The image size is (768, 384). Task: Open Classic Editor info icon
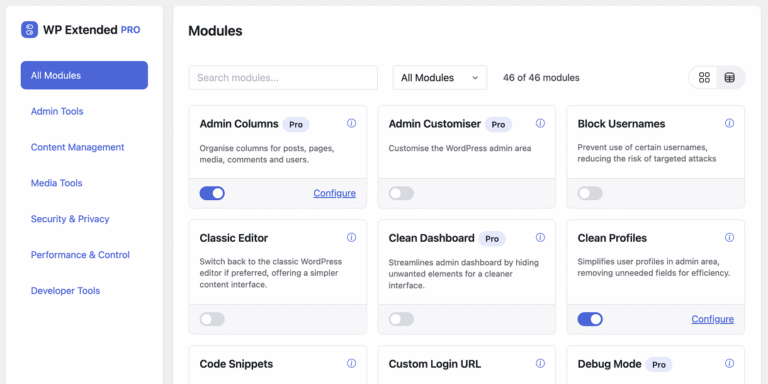351,238
